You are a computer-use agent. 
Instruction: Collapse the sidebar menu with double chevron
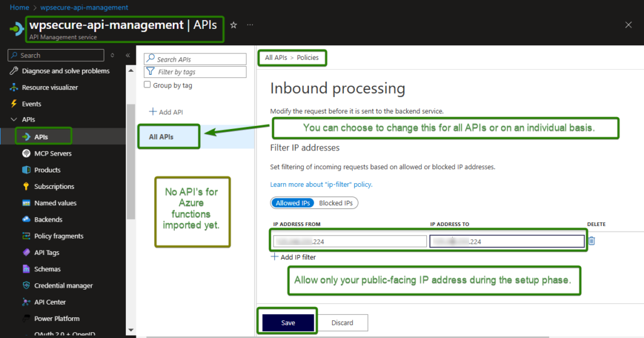point(128,55)
